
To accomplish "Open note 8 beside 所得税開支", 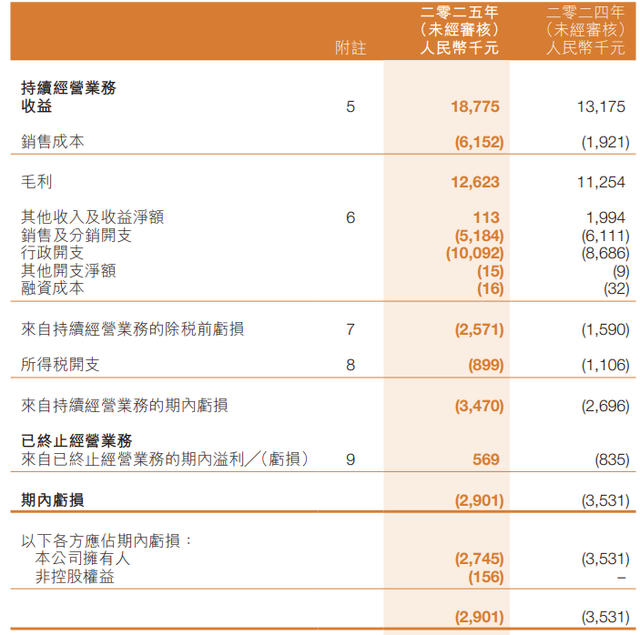I will [350, 366].
